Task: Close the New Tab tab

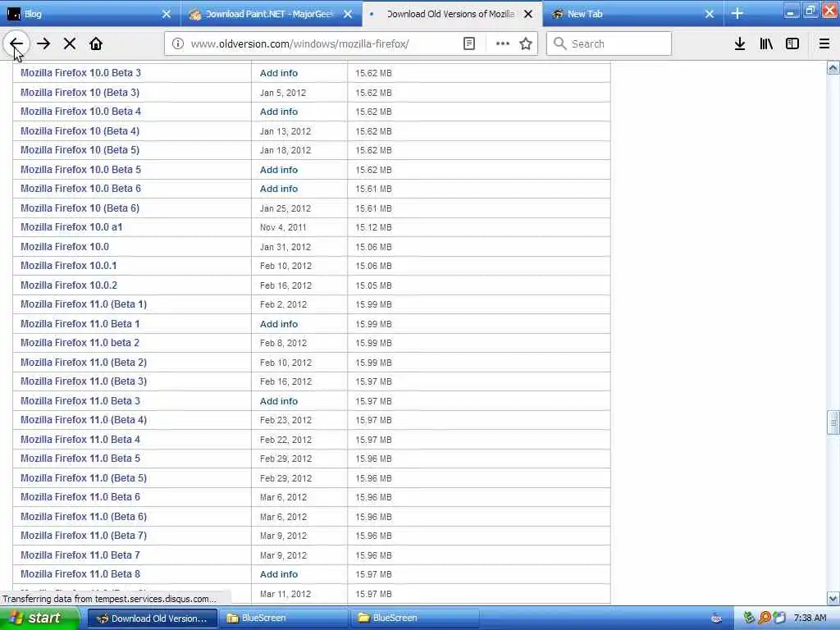Action: (710, 14)
